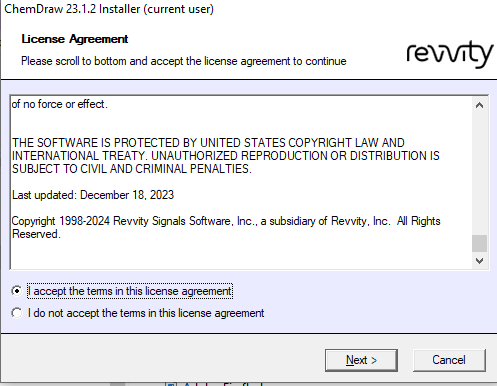Screen dimensions: 497x386
Task: Click the Copyright 1998-2024 Revvity paragraph
Action: [226, 227]
